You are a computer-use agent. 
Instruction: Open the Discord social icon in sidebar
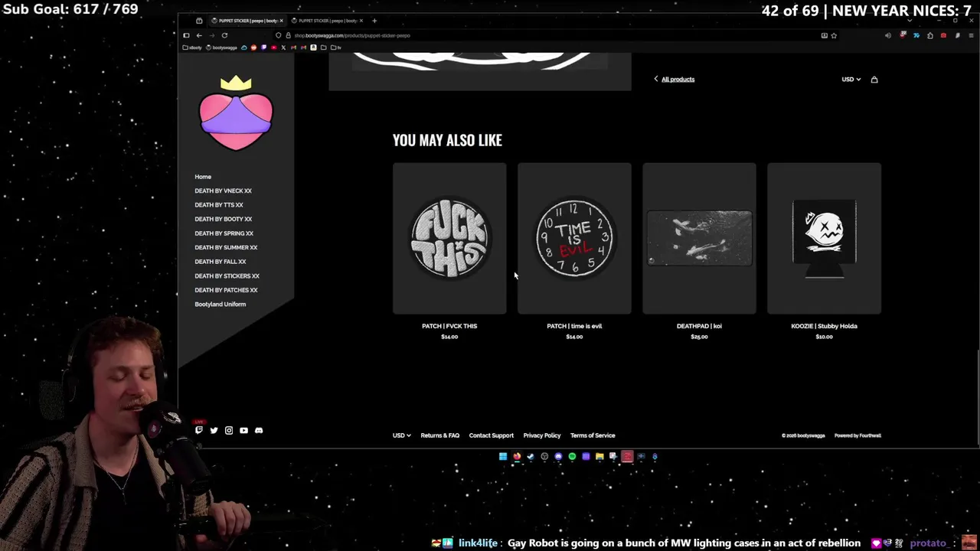point(259,430)
